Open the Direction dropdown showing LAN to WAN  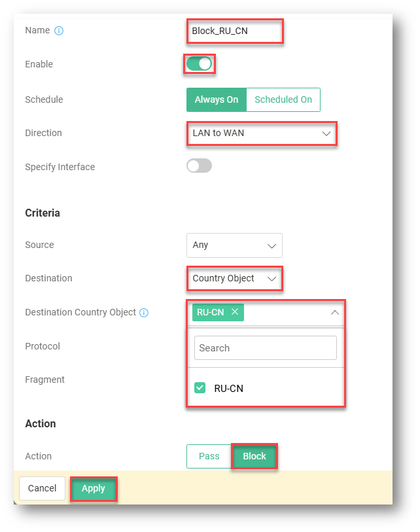[x=262, y=133]
